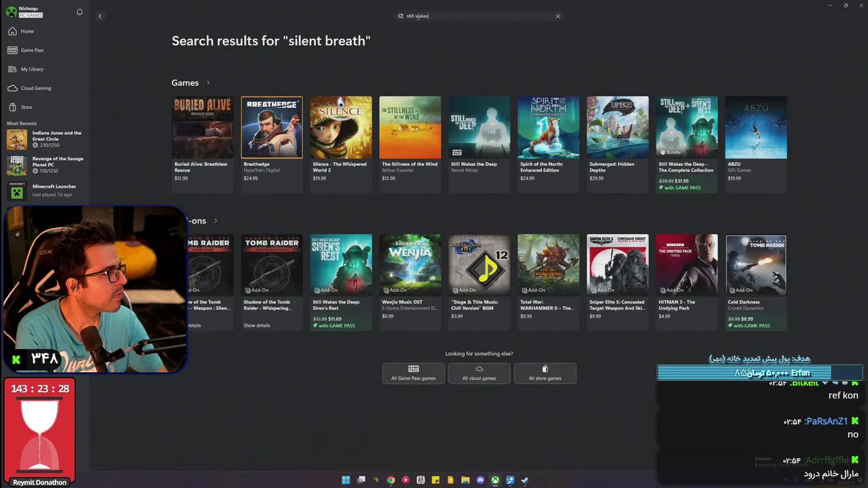
Task: Click the All Game Pass games button
Action: [414, 373]
